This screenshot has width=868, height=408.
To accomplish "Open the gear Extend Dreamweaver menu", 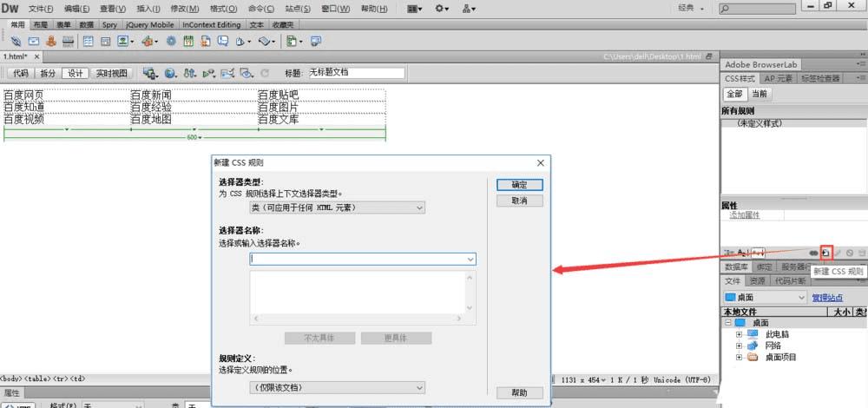I will [x=442, y=9].
